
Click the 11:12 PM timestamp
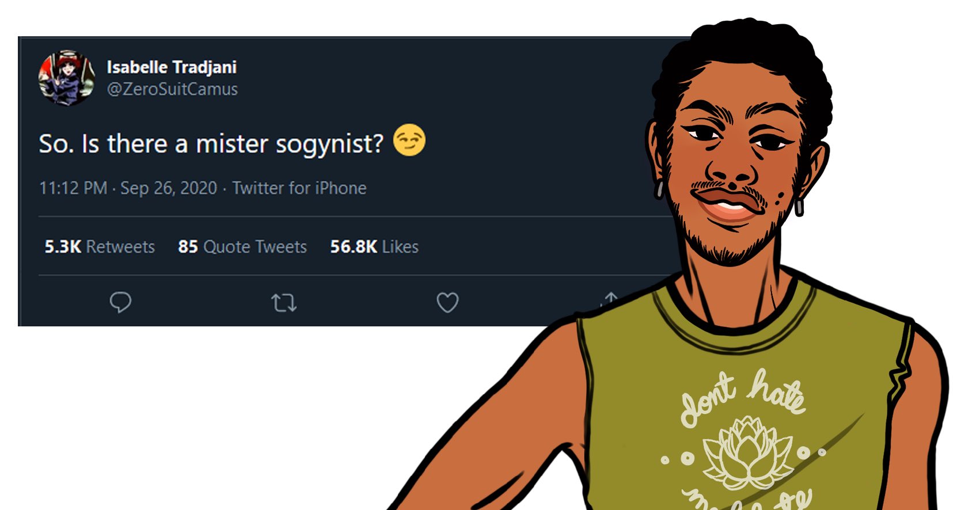(73, 188)
